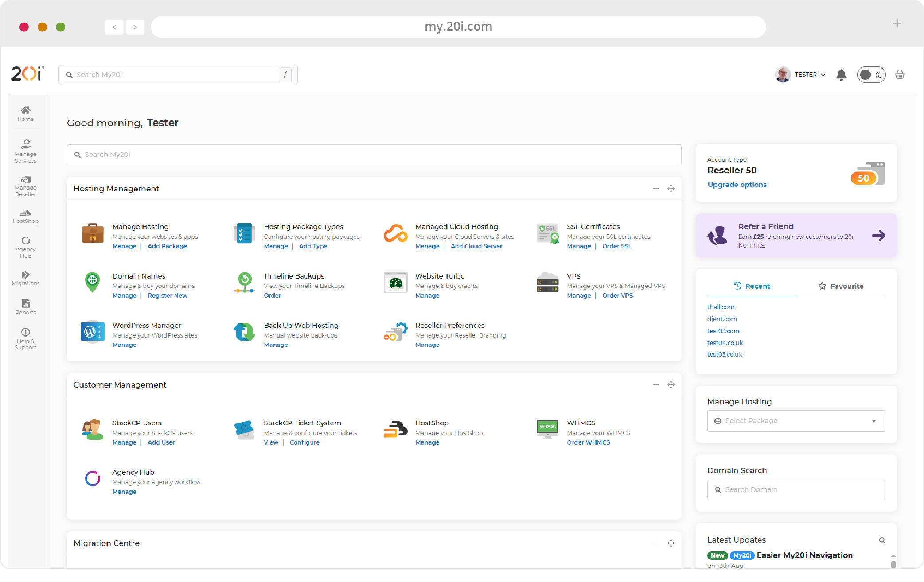Open Help & Support in sidebar

[26, 339]
